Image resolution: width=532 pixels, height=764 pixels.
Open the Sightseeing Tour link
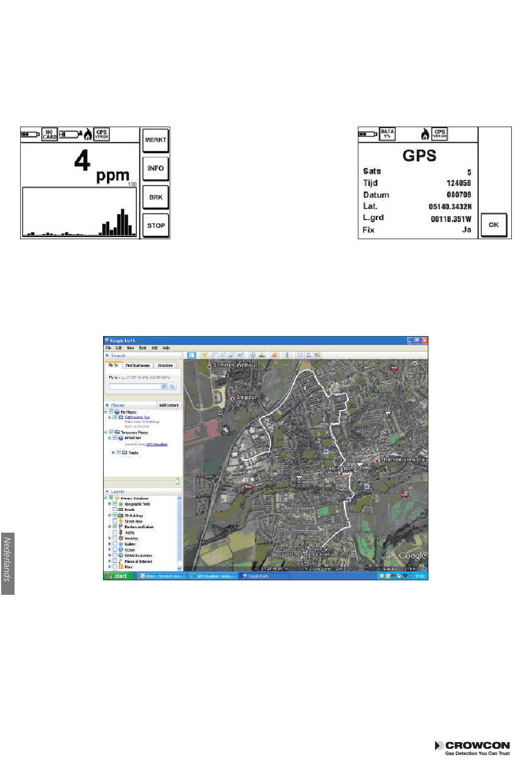[x=137, y=417]
